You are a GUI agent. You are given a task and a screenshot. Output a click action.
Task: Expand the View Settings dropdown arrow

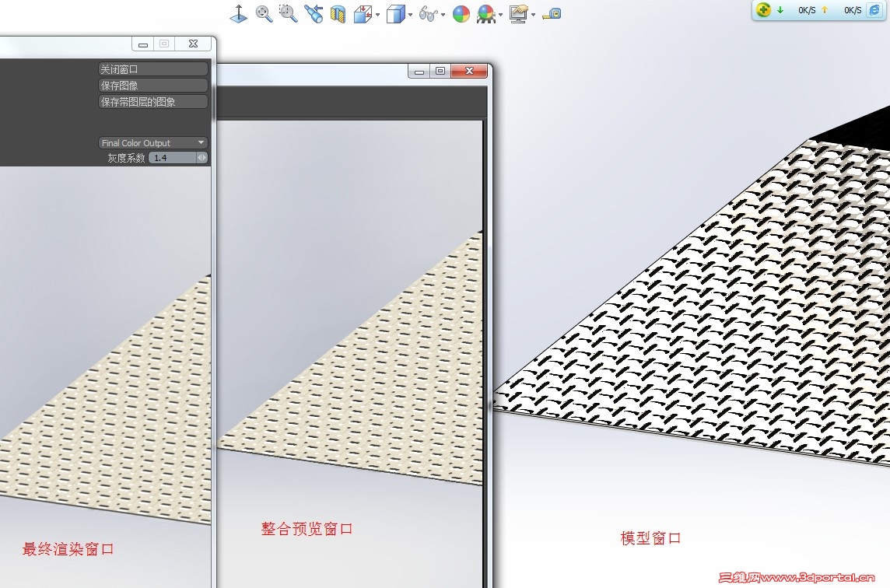534,15
